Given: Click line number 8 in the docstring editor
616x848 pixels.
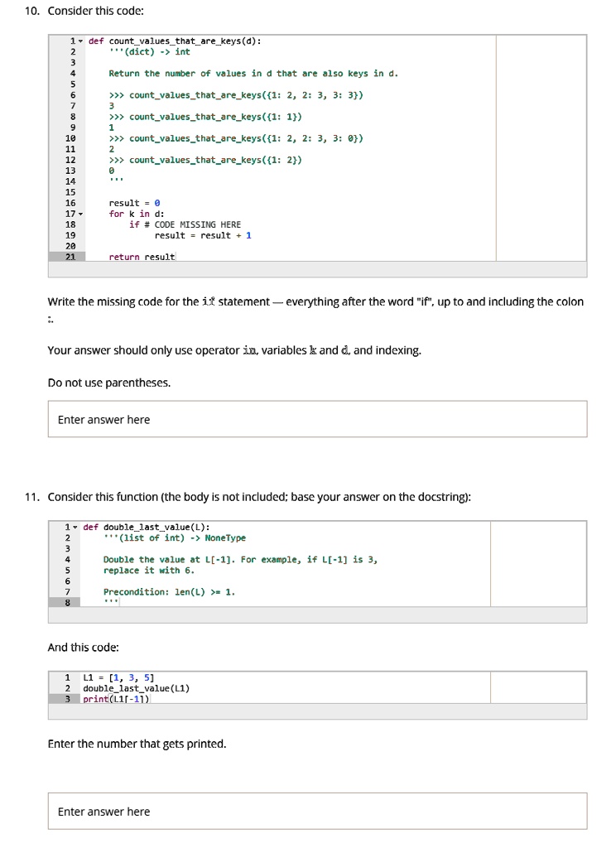Looking at the screenshot, I should click(68, 602).
